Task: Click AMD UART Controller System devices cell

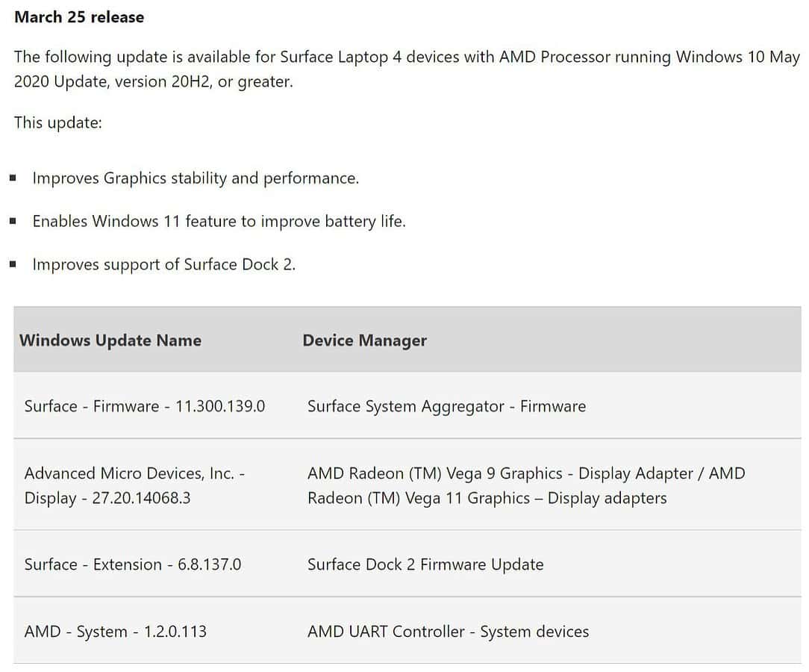Action: [449, 631]
